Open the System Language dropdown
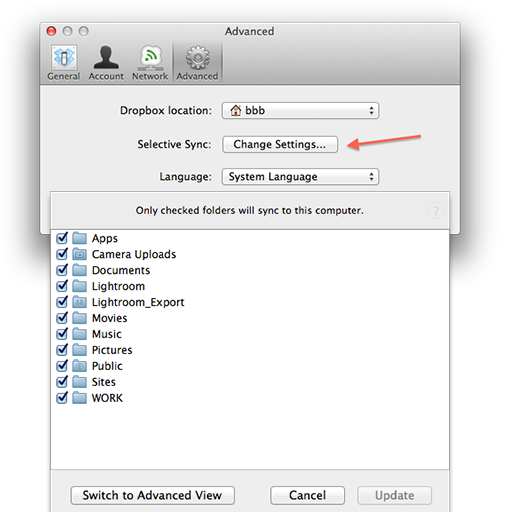The width and height of the screenshot is (512, 512). coord(300,177)
